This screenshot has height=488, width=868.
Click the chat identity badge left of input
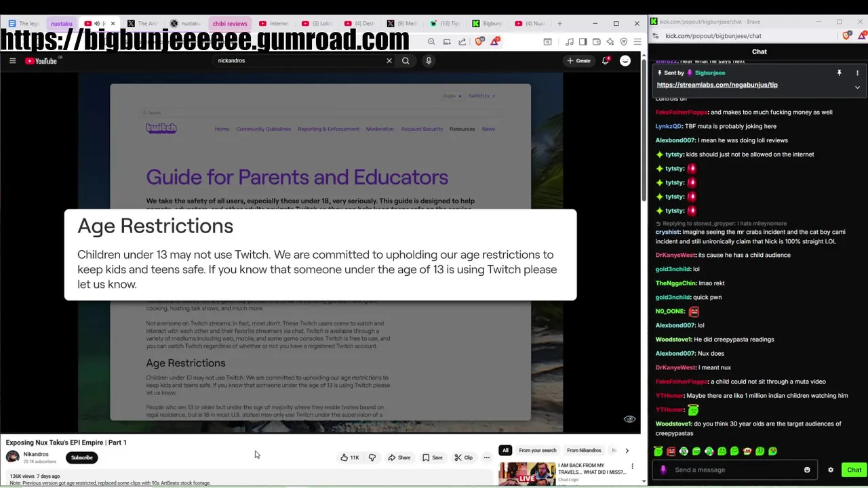coord(663,470)
